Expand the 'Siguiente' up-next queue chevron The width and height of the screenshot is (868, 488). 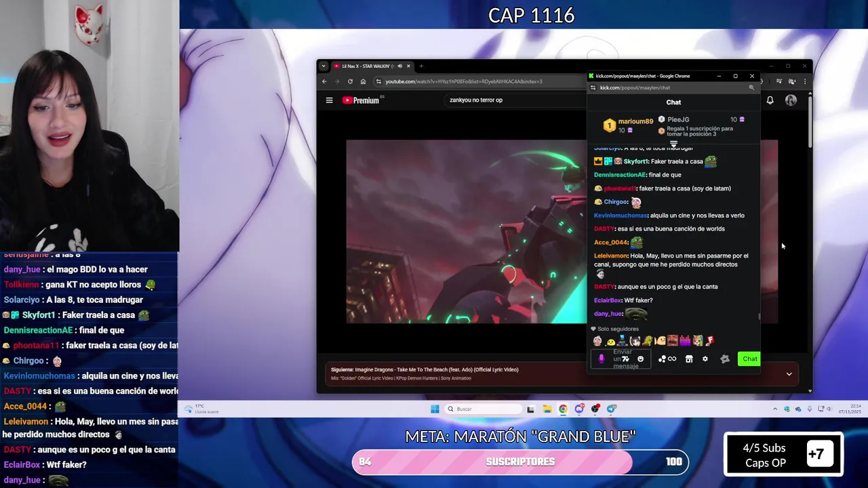pyautogui.click(x=789, y=374)
